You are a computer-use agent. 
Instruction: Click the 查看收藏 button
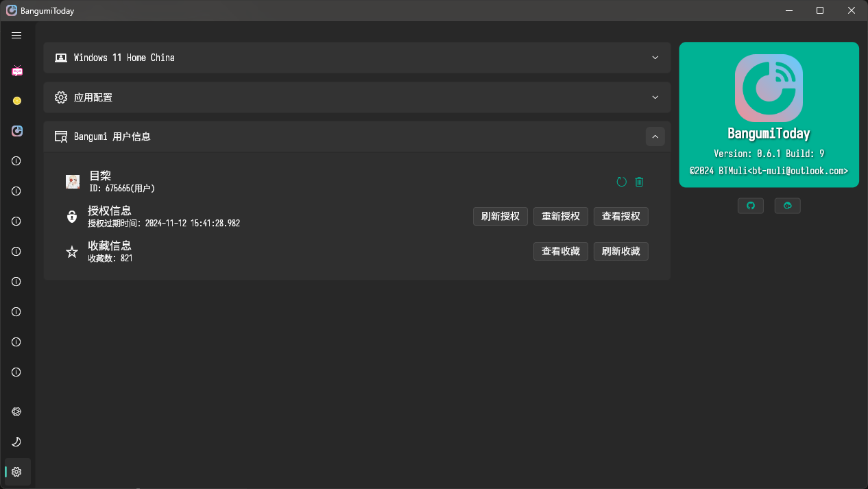[x=561, y=252]
